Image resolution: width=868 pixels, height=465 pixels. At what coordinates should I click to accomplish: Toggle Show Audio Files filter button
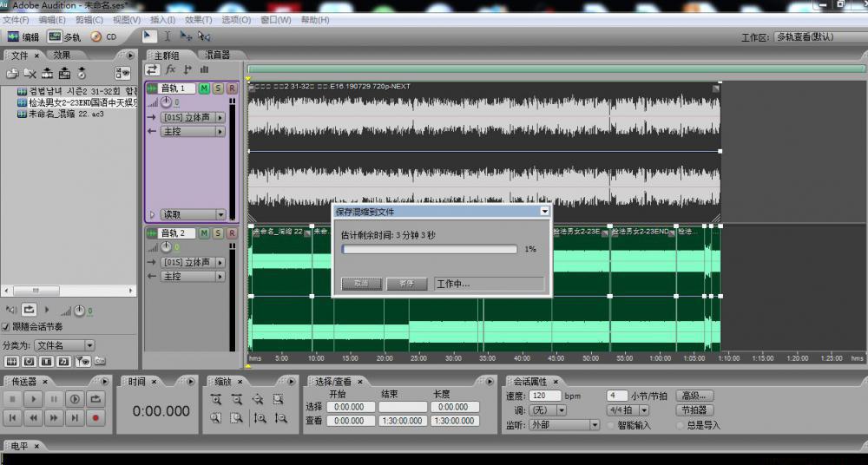11,361
